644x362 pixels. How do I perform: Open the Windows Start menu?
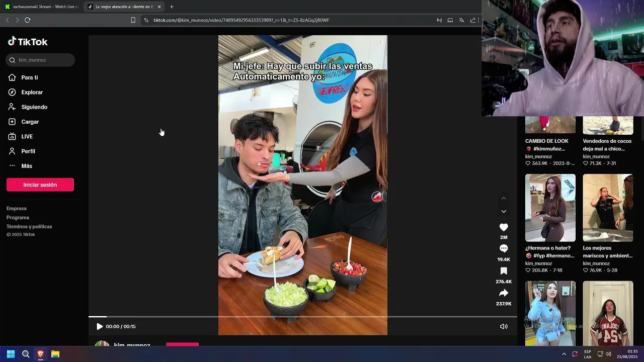pyautogui.click(x=11, y=354)
